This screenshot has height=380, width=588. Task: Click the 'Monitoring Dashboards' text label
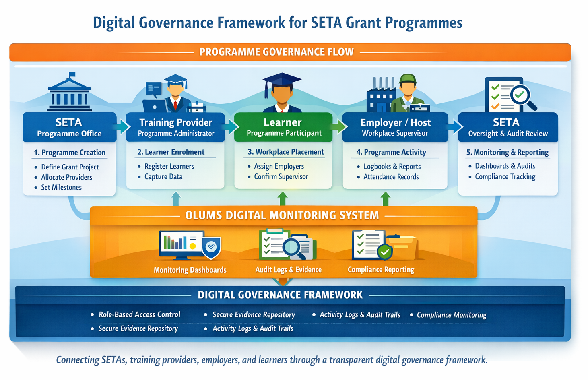190,270
